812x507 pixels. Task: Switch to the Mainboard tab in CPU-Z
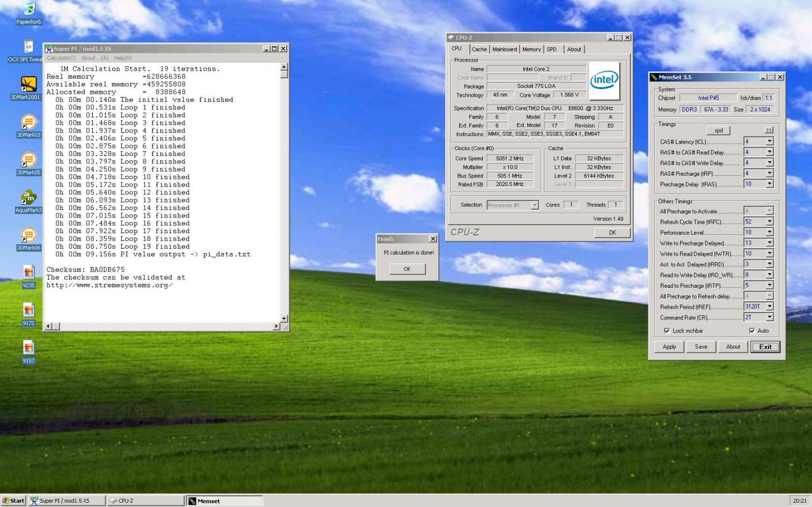tap(505, 49)
